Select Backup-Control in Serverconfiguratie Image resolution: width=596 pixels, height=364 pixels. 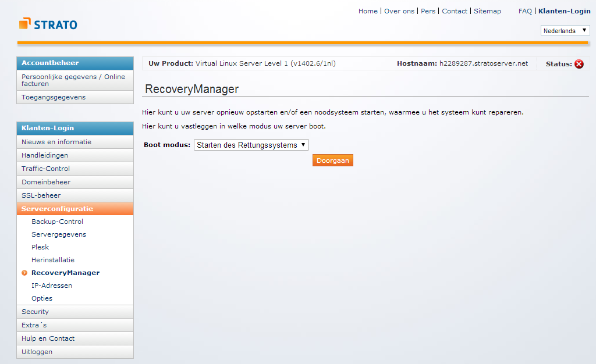pos(57,222)
